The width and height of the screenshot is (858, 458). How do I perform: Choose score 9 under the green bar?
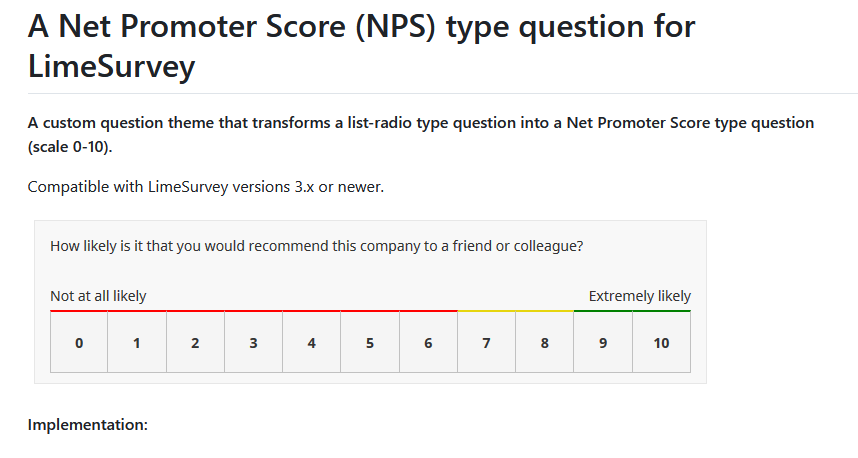[603, 343]
